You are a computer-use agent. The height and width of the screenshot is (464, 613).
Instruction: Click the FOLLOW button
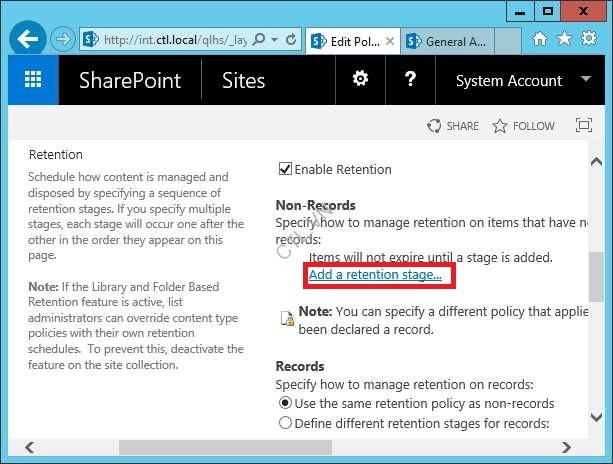(x=523, y=126)
